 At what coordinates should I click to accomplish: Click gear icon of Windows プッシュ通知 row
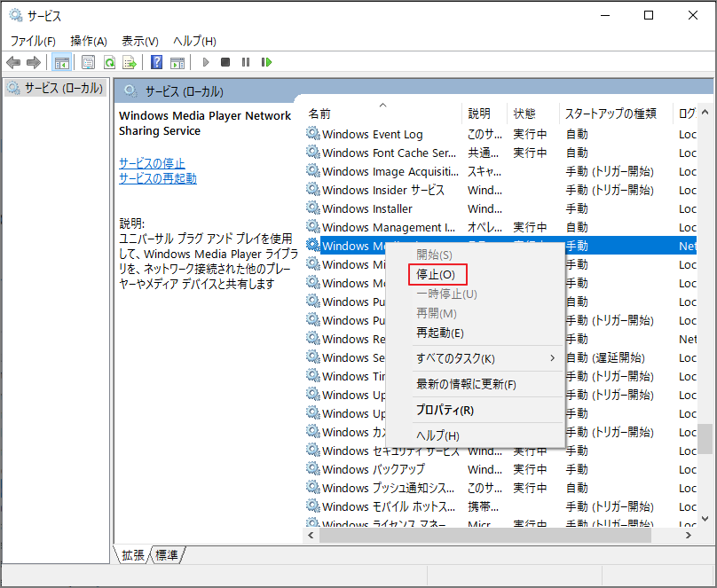[x=312, y=488]
